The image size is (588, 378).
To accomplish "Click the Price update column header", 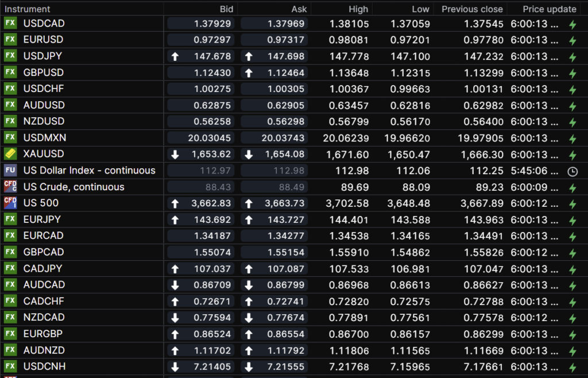I will (549, 9).
